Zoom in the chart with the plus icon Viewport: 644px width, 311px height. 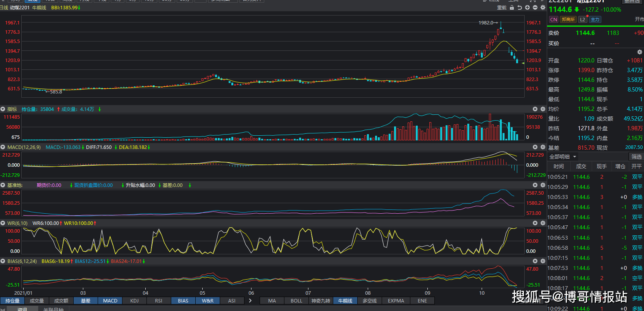click(527, 8)
